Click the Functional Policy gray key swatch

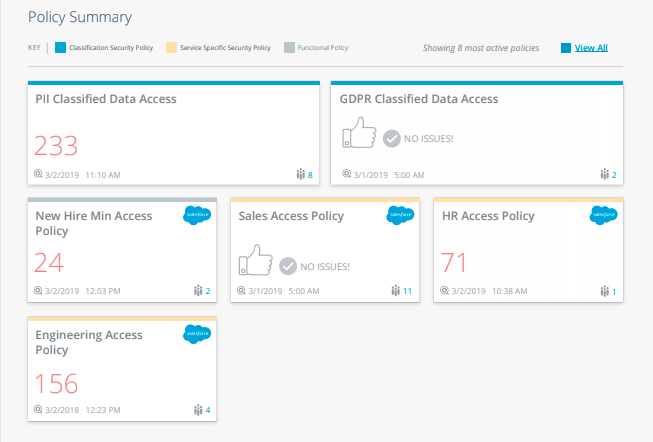[289, 47]
